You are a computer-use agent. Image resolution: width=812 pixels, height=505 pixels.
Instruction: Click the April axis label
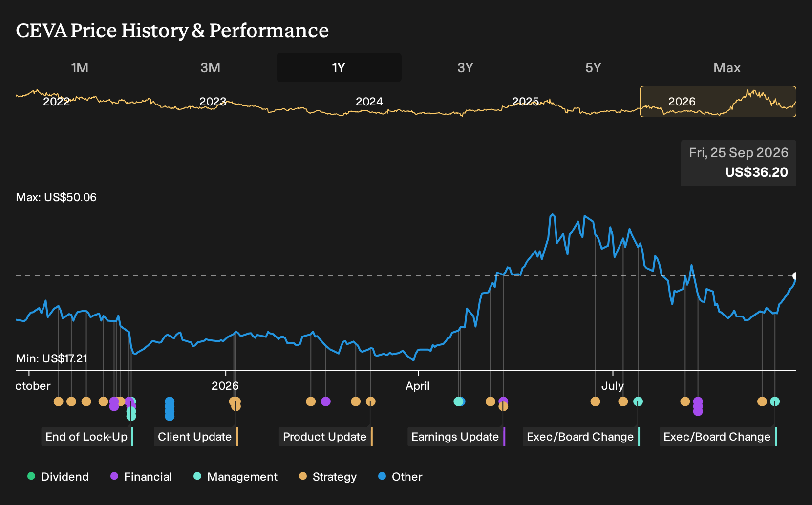click(418, 386)
